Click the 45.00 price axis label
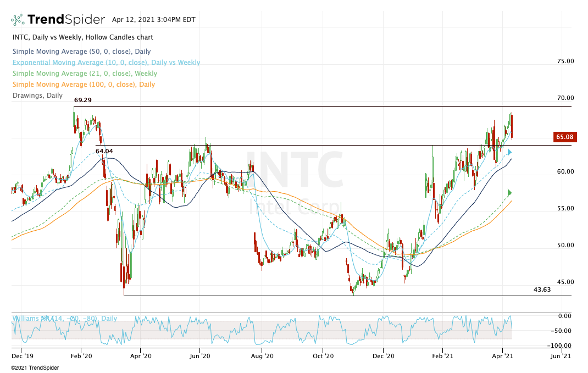Viewport: 588px width, 373px height. tap(565, 281)
